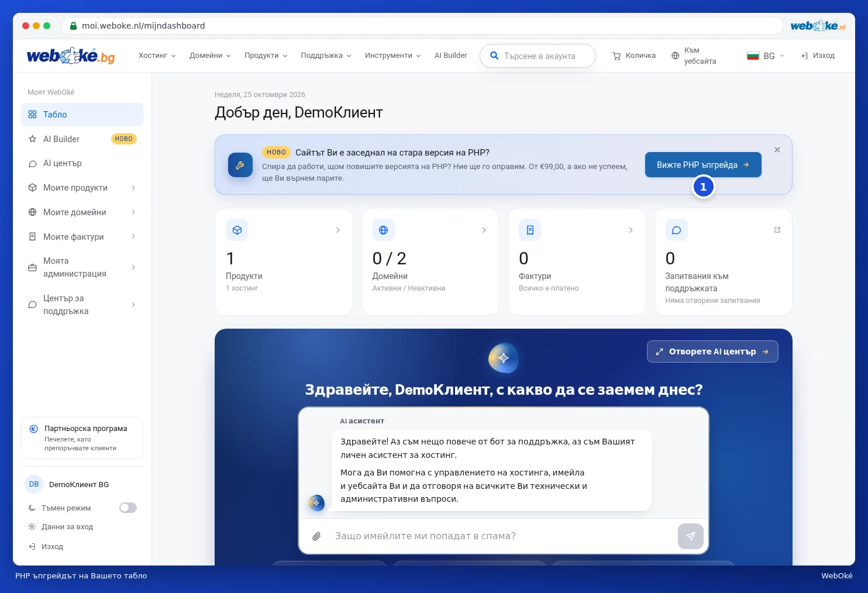This screenshot has height=593, width=868.
Task: Open the Хостинг menu
Action: pos(157,56)
